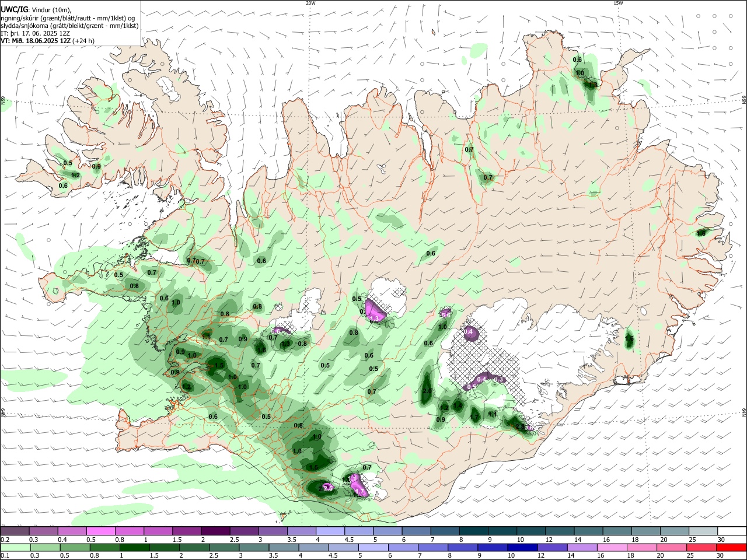Screen dimensions: 747x560
Task: Select the darkest green 1–1.5 swatch in the lower legend
Action: pyautogui.click(x=134, y=548)
